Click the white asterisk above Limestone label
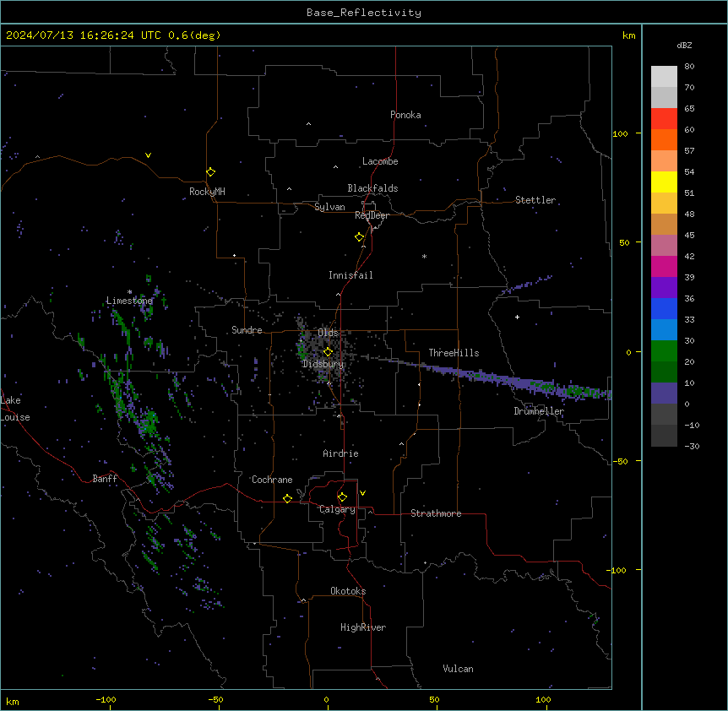The image size is (728, 711). pyautogui.click(x=129, y=292)
